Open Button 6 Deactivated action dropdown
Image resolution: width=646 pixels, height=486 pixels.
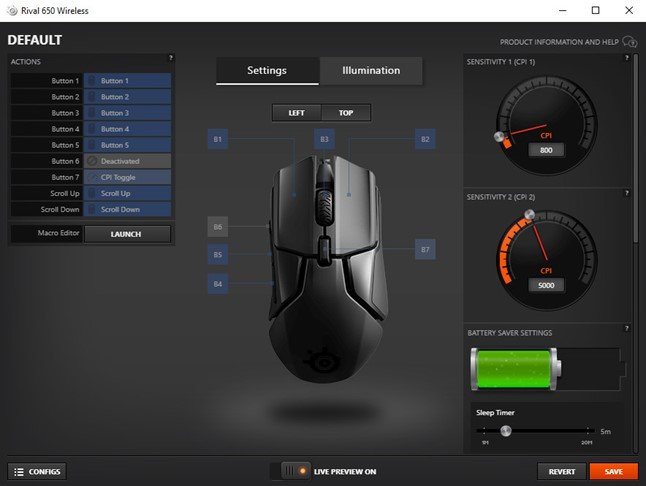click(x=127, y=161)
